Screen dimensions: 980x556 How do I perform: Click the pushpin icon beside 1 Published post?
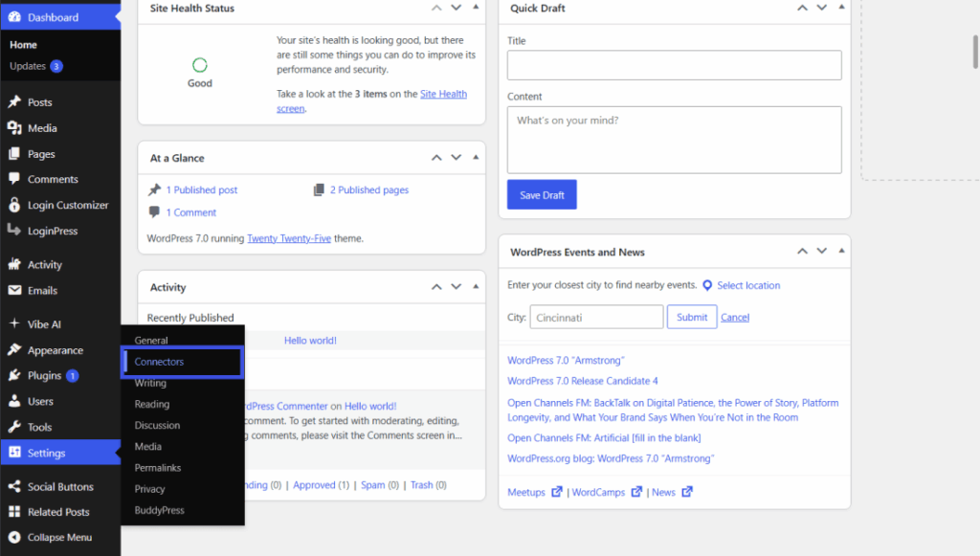point(154,189)
